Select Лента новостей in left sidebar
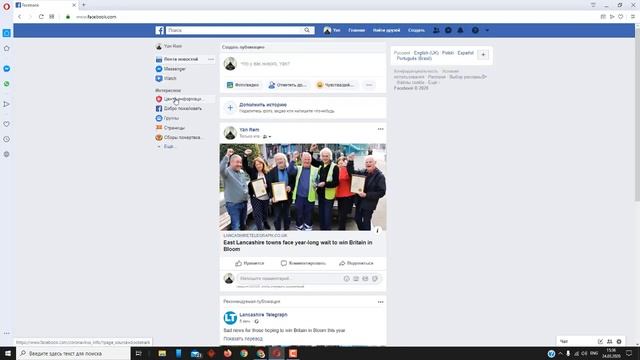This screenshot has height=360, width=640. (180, 60)
